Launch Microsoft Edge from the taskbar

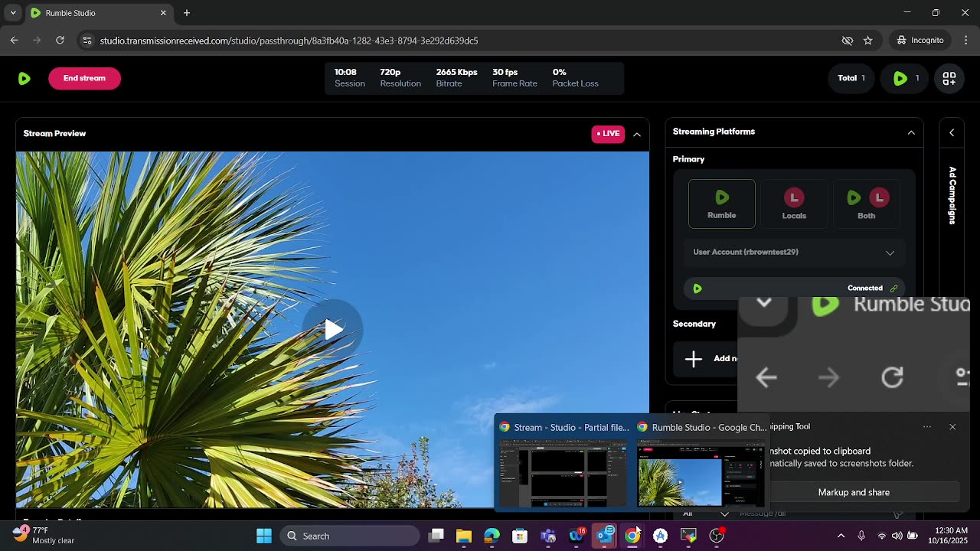pos(492,536)
